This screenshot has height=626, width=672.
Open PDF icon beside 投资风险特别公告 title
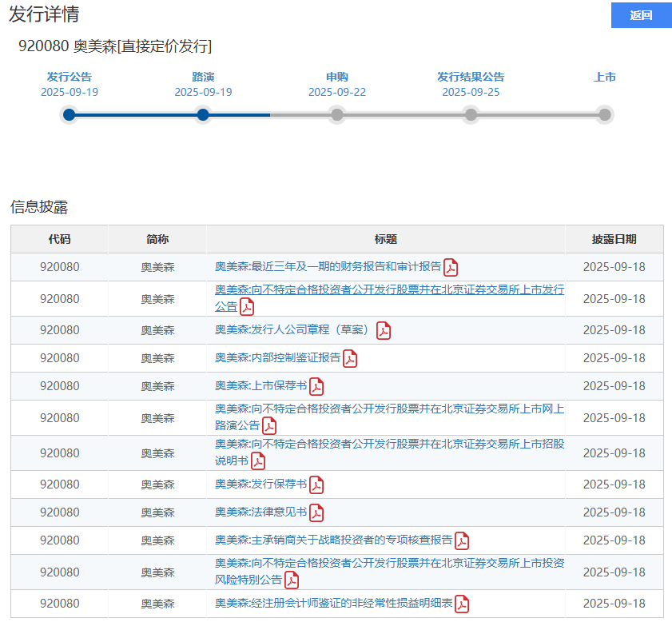click(x=292, y=580)
